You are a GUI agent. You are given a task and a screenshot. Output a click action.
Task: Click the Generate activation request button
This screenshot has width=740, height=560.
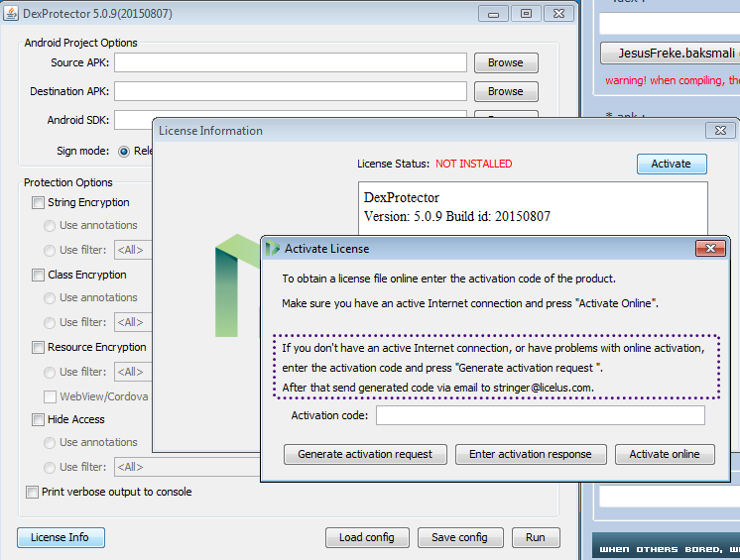pos(365,454)
